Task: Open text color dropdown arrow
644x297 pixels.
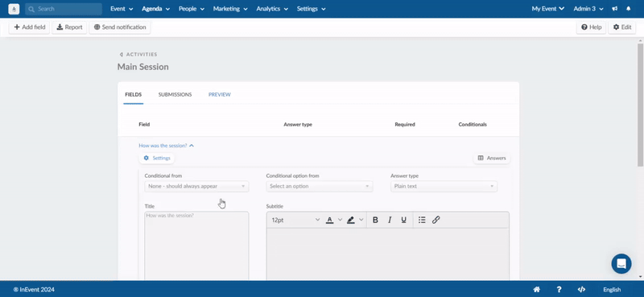Action: (340, 221)
